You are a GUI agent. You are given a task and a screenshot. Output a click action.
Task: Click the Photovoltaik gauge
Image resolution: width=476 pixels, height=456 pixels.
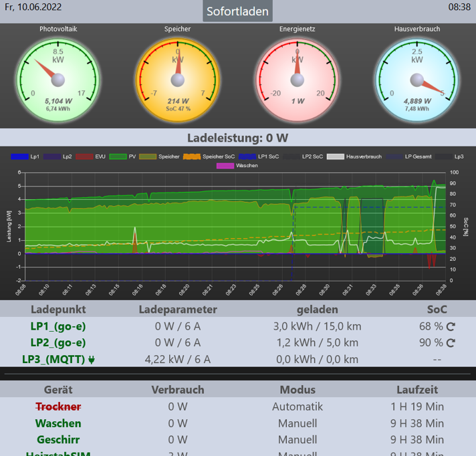pos(58,79)
